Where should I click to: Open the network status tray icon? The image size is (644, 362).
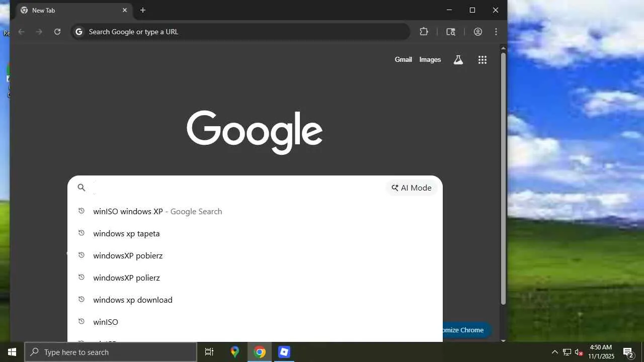click(x=567, y=352)
